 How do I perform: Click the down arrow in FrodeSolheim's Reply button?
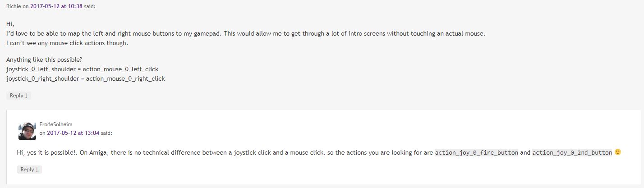pyautogui.click(x=37, y=170)
